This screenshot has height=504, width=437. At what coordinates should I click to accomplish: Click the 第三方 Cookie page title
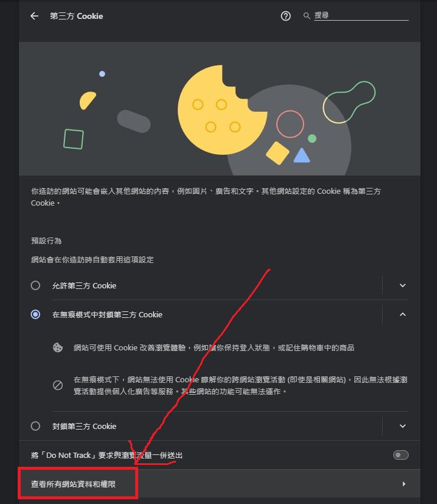pyautogui.click(x=77, y=16)
